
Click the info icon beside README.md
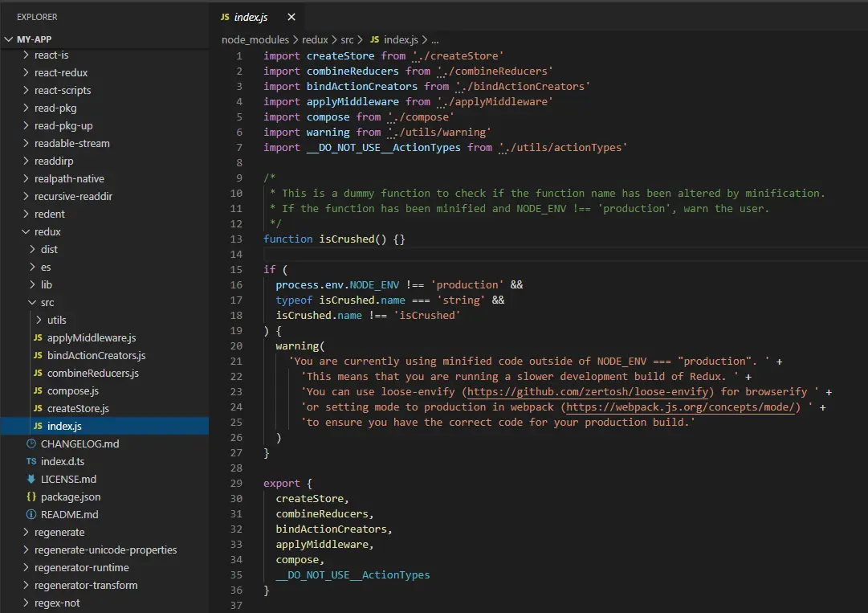[x=31, y=515]
